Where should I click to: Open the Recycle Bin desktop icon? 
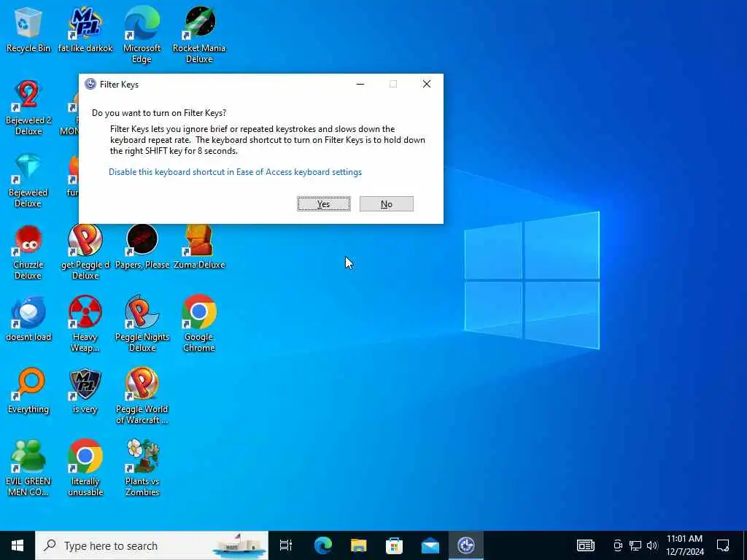[x=28, y=29]
